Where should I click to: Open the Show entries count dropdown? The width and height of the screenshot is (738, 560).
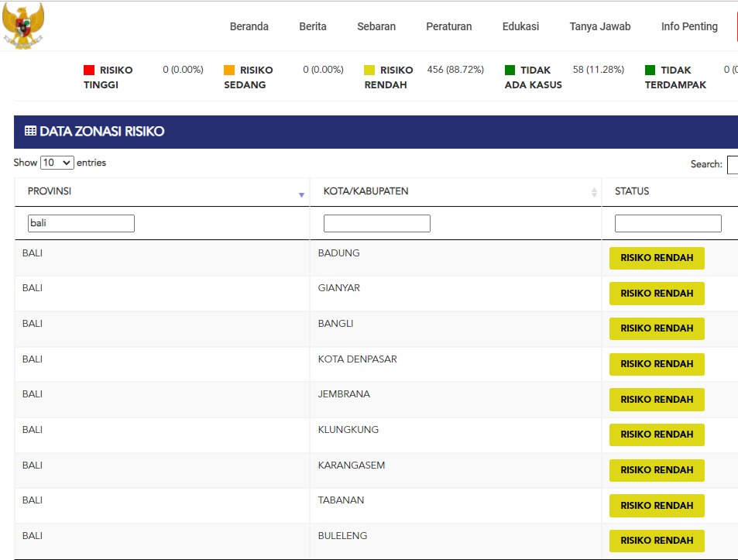[x=57, y=163]
